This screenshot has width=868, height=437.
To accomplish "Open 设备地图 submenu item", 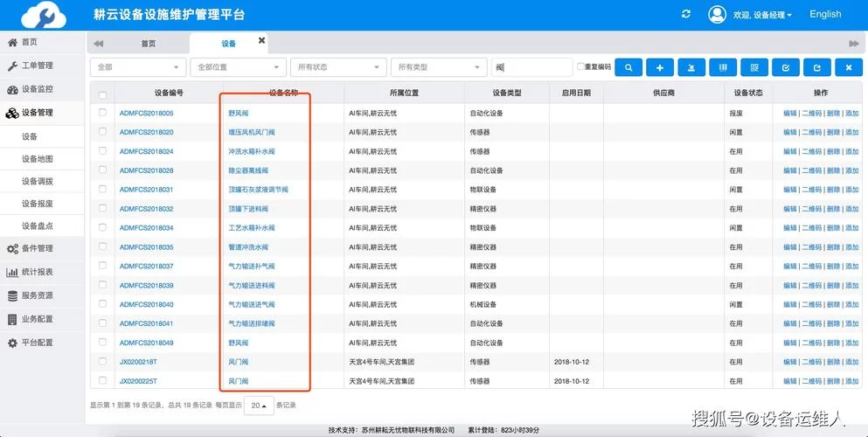I will pyautogui.click(x=42, y=159).
